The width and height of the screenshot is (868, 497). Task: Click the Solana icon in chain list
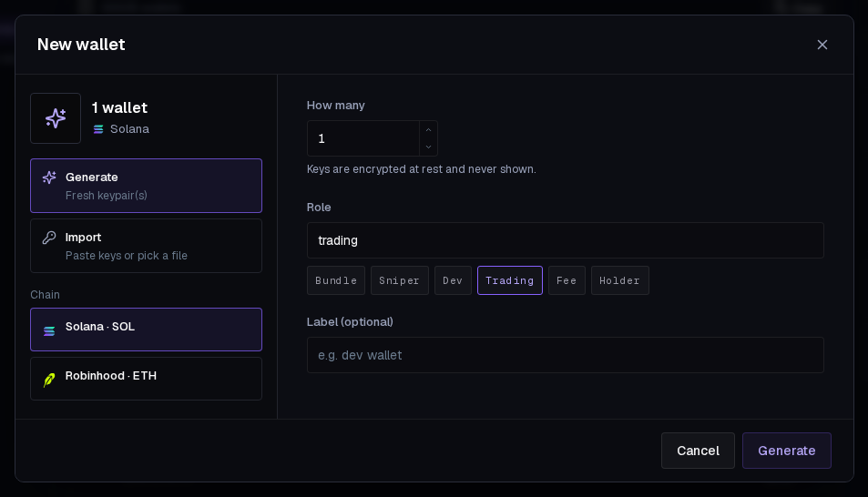(49, 331)
